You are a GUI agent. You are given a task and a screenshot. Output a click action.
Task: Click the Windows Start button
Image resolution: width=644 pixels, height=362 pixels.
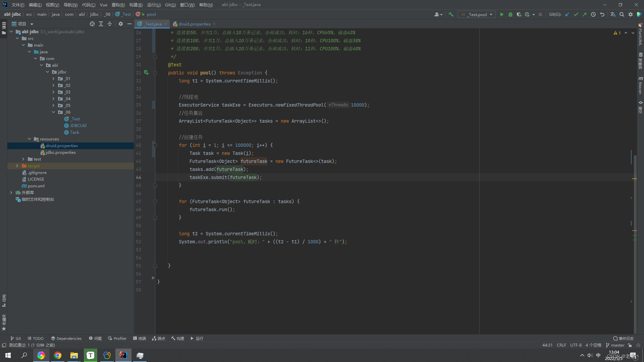[8, 355]
